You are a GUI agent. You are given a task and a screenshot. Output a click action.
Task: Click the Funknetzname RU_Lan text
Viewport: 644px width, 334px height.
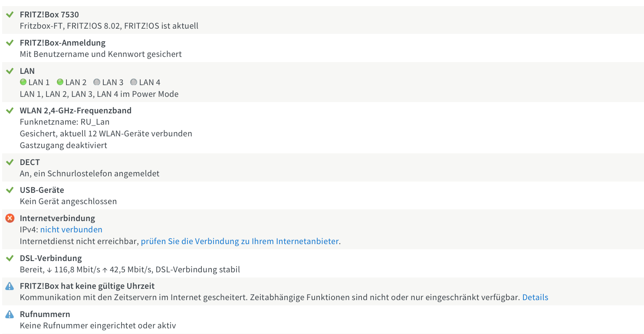click(65, 122)
